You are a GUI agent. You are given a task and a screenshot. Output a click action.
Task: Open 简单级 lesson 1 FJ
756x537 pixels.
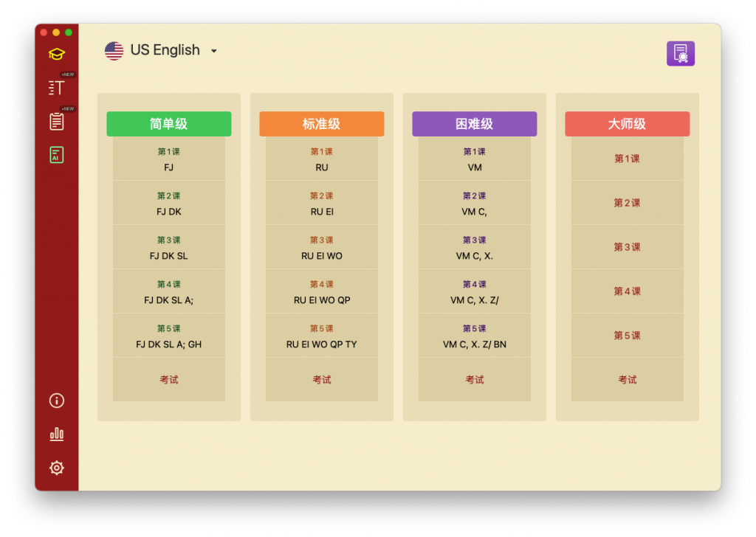169,159
